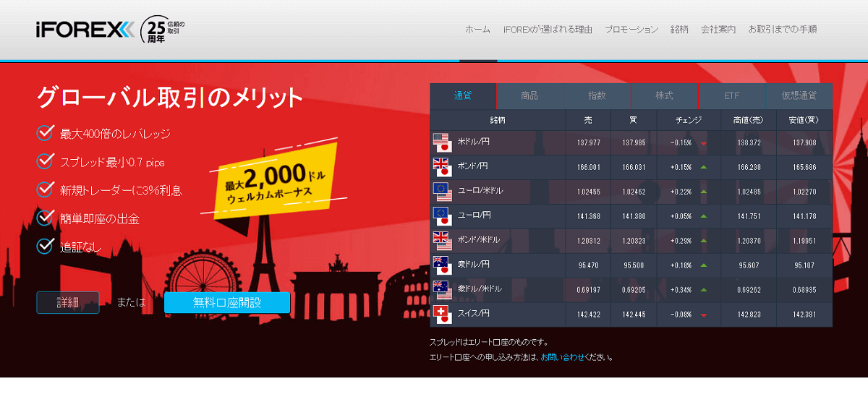Click the 買 column header
The height and width of the screenshot is (397, 868).
pos(634,120)
